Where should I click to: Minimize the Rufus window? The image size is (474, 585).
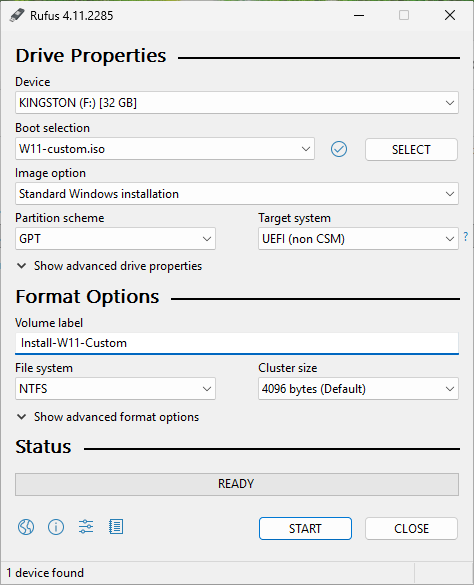359,15
